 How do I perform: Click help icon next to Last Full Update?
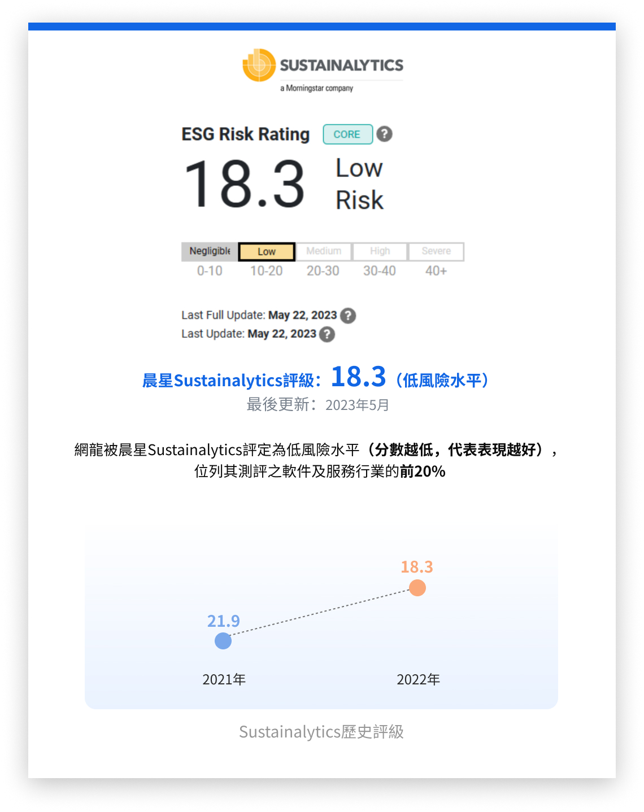pos(348,316)
